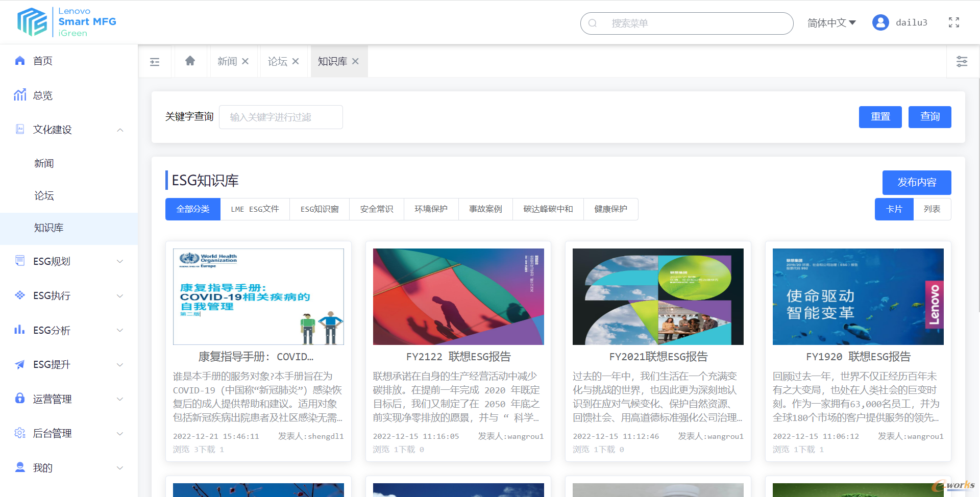Open the FY2122 联想ESG报告 cover image

pyautogui.click(x=458, y=296)
